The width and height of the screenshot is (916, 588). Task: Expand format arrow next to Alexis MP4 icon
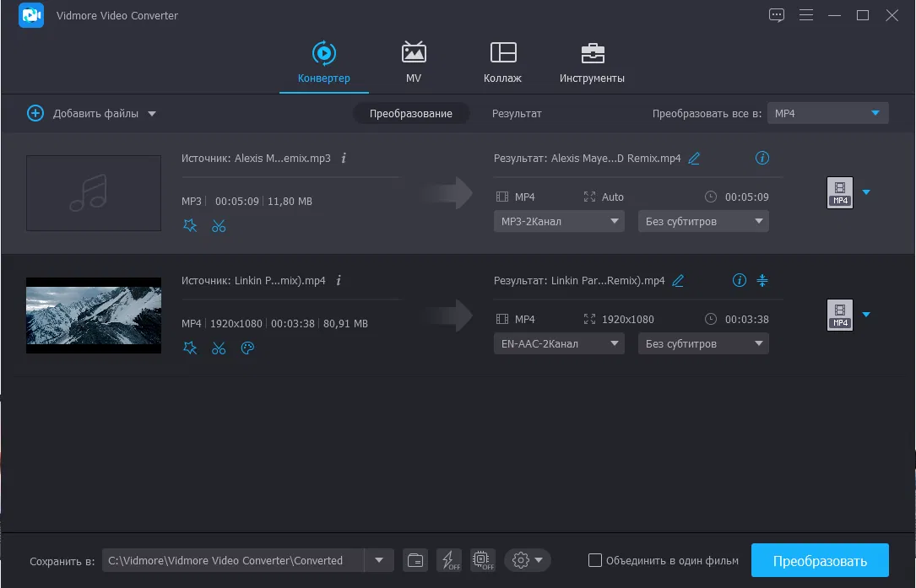click(x=866, y=192)
